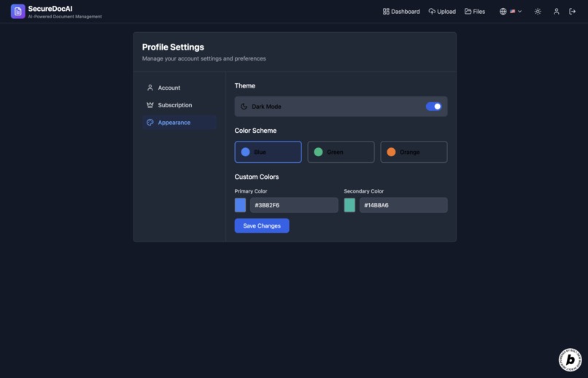Open the Subscription tab

[179, 105]
